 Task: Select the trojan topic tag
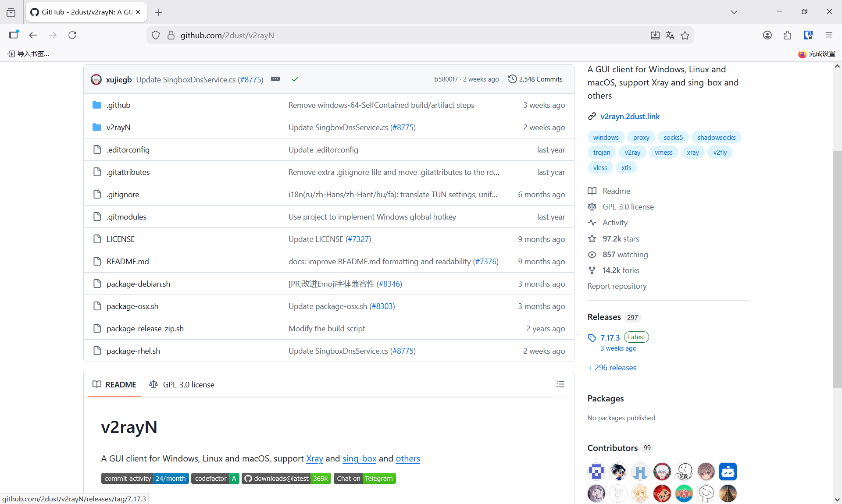pos(602,152)
